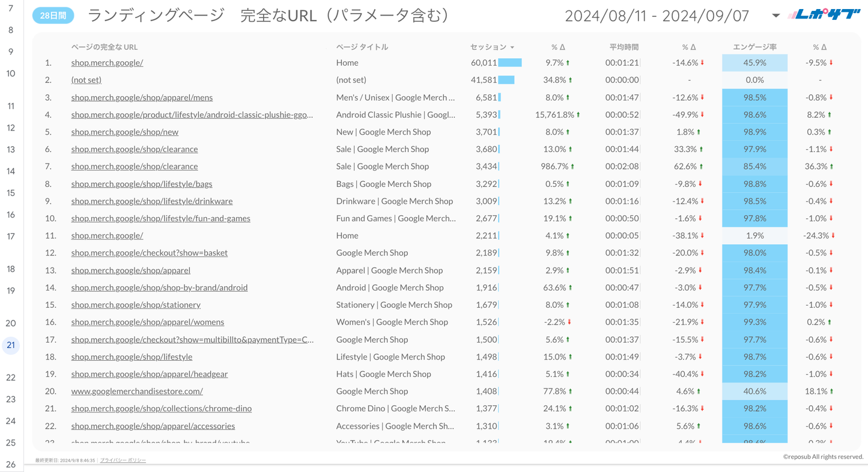Click the 平均時間 column header

coord(624,47)
